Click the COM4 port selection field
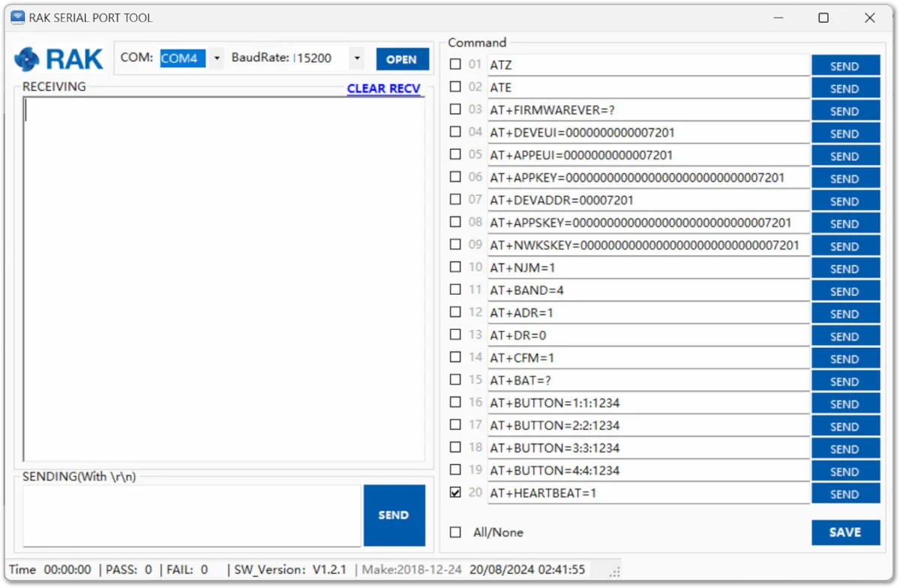Viewport: 900px width, 588px height. pyautogui.click(x=183, y=58)
